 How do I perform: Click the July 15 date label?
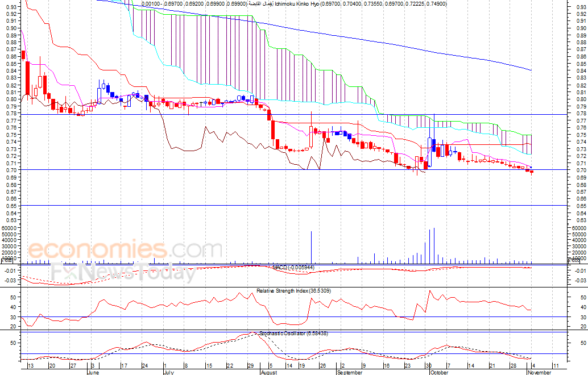(x=209, y=366)
